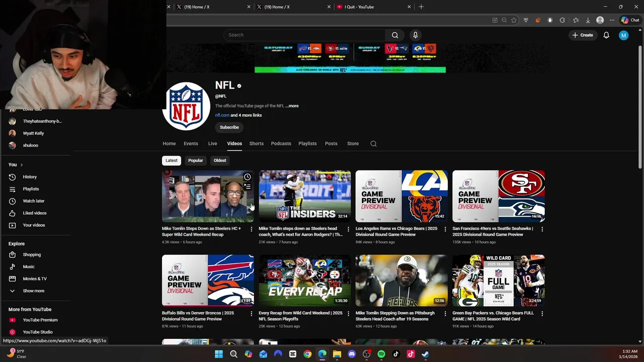Open YouTube Studio link
The height and width of the screenshot is (362, 644).
pyautogui.click(x=37, y=332)
